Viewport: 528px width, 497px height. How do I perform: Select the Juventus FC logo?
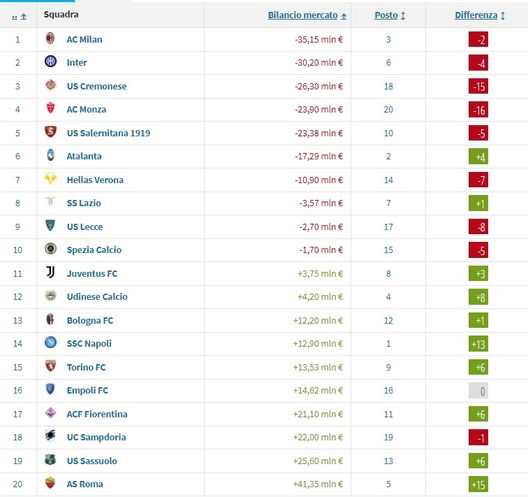tap(51, 272)
